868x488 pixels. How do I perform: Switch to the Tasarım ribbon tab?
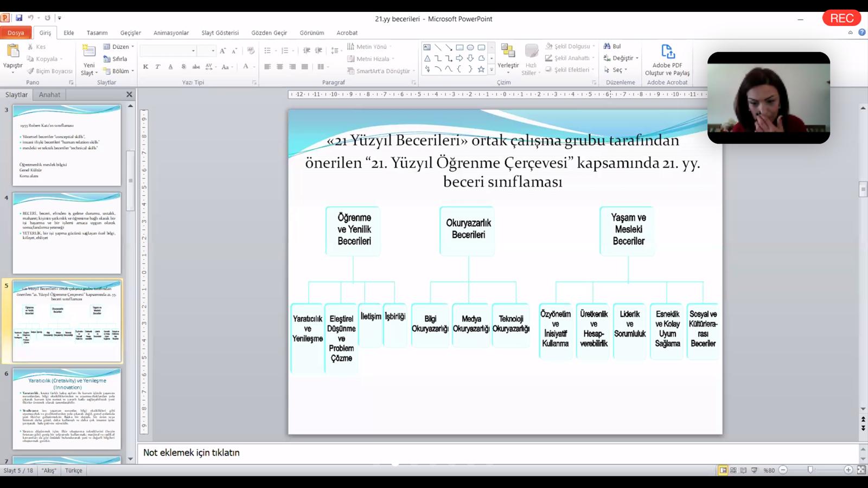(x=97, y=33)
